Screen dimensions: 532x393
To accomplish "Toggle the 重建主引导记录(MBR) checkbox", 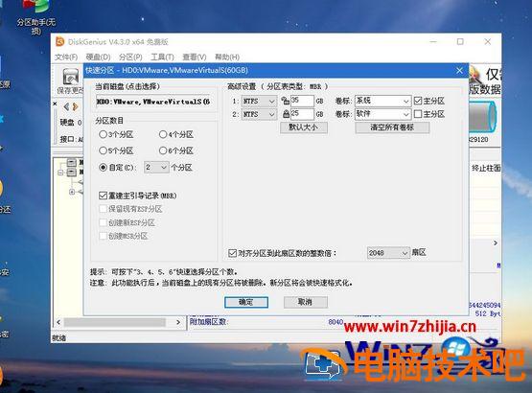I will click(x=103, y=196).
